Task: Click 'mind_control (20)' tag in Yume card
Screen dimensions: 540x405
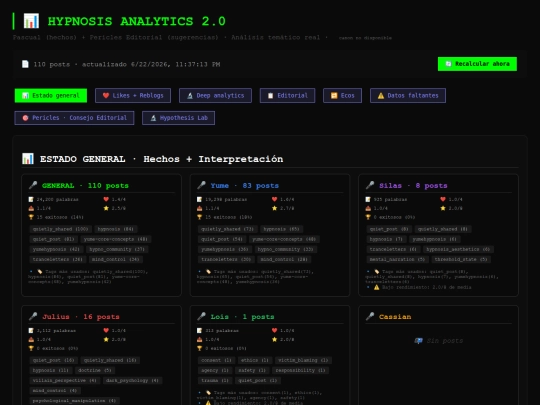Action: [x=284, y=259]
